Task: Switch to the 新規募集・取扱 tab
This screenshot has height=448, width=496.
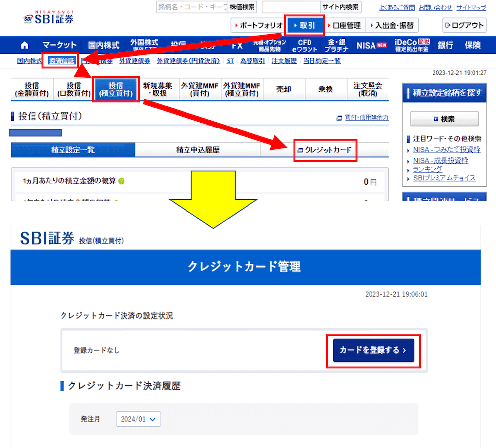Action: click(x=158, y=89)
